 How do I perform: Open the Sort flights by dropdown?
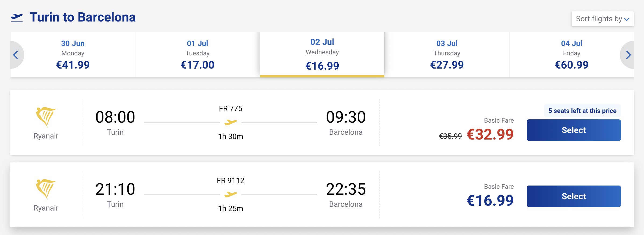(x=602, y=19)
